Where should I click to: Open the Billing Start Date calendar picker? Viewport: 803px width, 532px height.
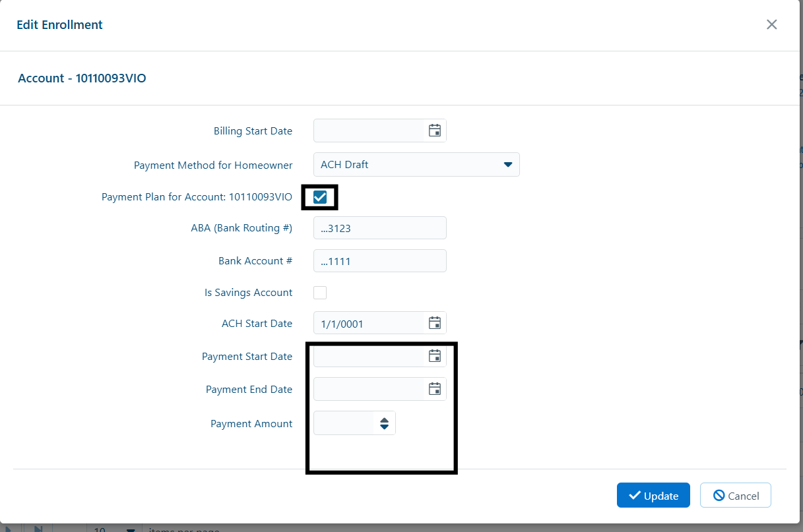[435, 130]
